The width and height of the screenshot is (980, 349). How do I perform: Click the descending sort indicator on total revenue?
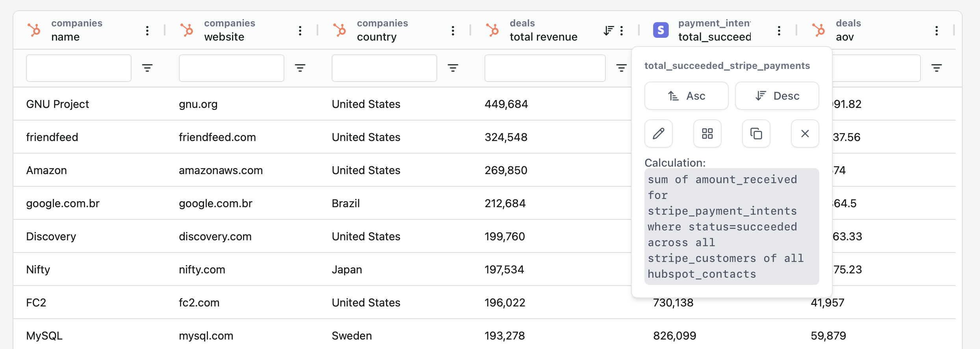point(609,30)
